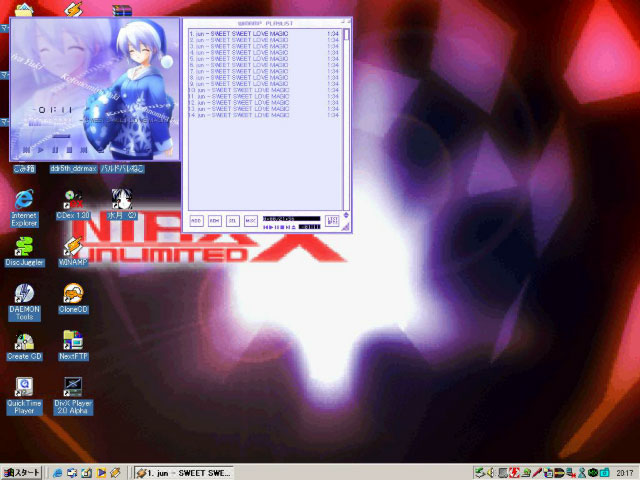Open the SEL selection menu in playlist

pyautogui.click(x=232, y=220)
